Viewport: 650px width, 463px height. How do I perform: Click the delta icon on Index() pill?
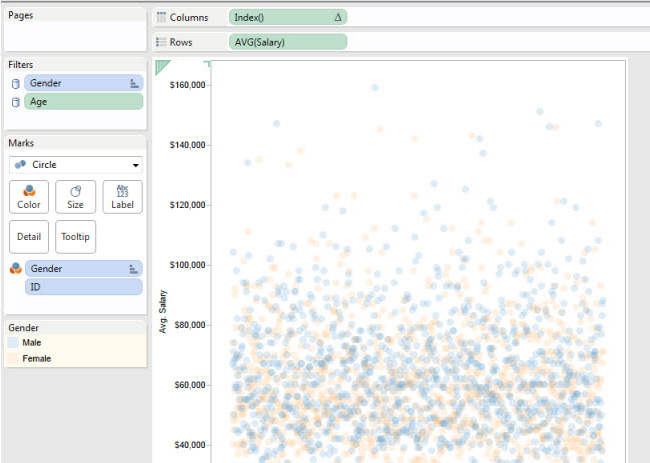click(x=336, y=17)
